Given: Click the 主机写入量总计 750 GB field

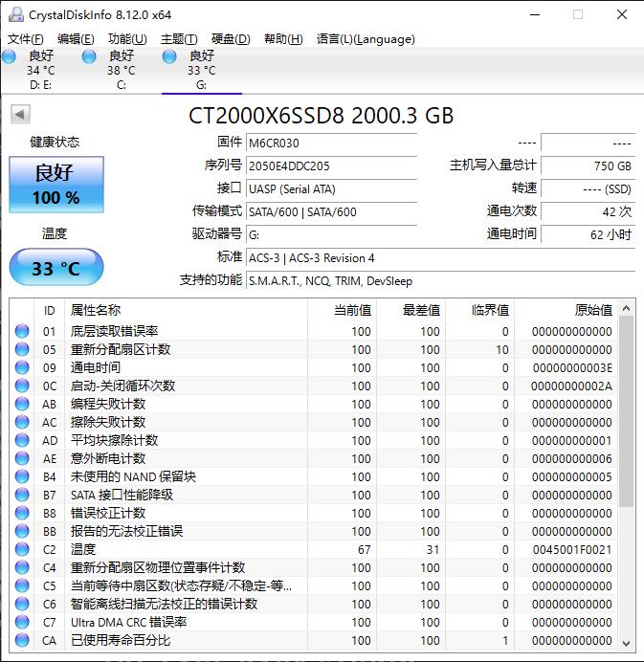Looking at the screenshot, I should click(x=588, y=165).
